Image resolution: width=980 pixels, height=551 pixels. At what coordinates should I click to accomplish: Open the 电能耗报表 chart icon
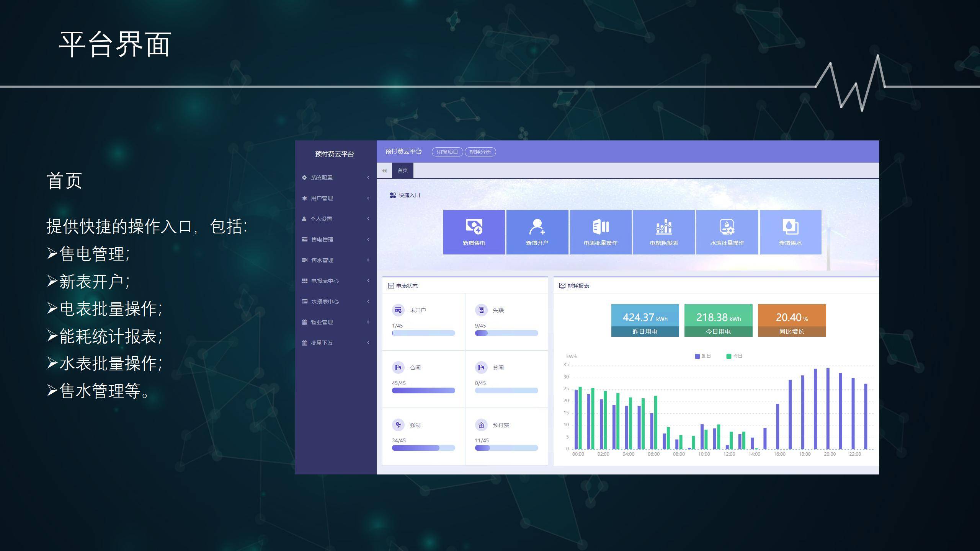coord(664,227)
